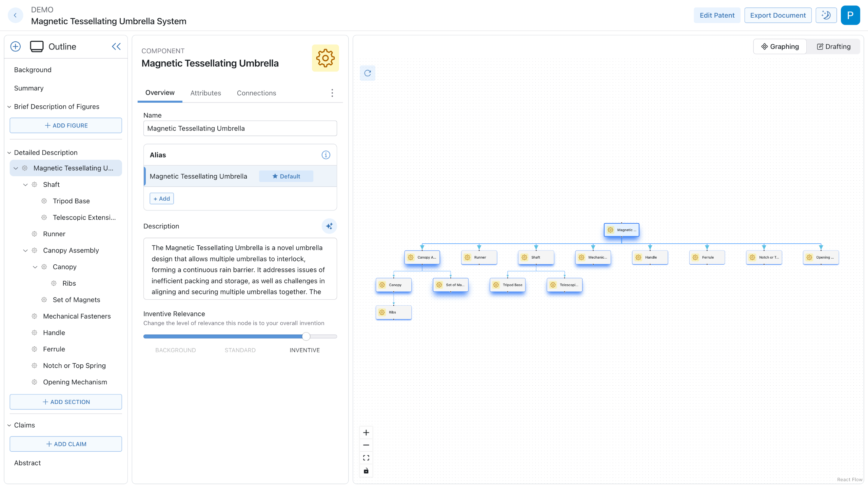Switch to the Attributes tab
The image size is (868, 488).
pos(205,93)
